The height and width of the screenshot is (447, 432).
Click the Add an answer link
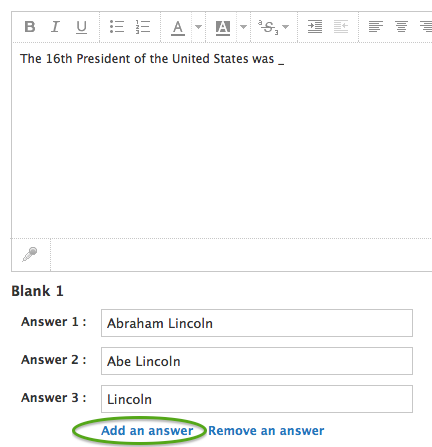pos(147,431)
